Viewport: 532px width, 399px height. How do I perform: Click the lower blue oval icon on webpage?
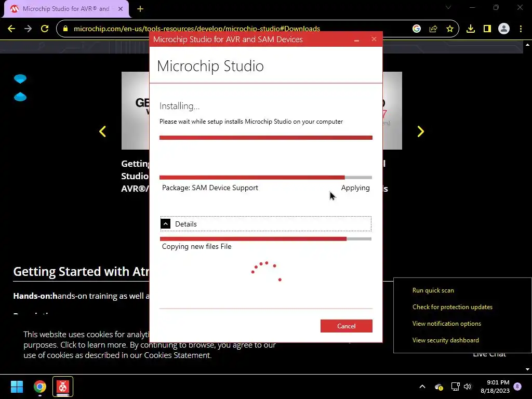pyautogui.click(x=20, y=97)
